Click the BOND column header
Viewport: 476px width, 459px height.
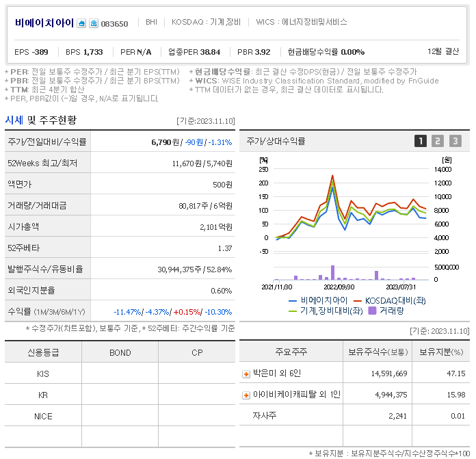[120, 352]
